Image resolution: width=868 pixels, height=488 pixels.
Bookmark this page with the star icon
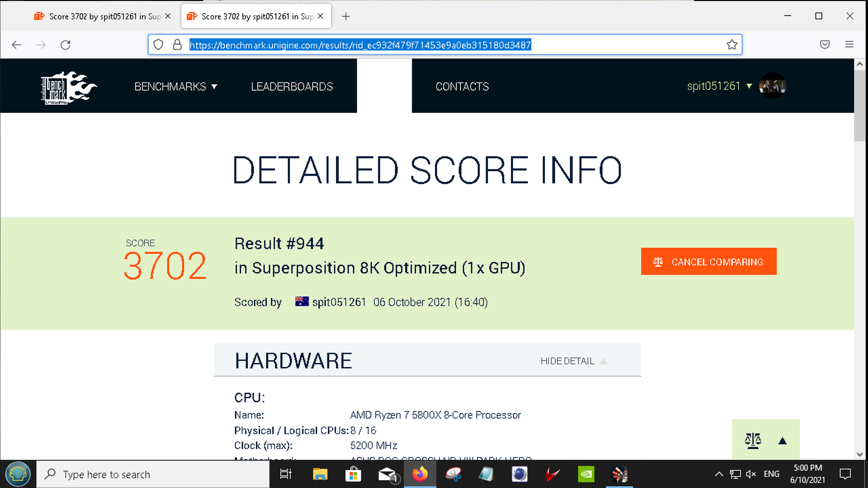tap(731, 45)
